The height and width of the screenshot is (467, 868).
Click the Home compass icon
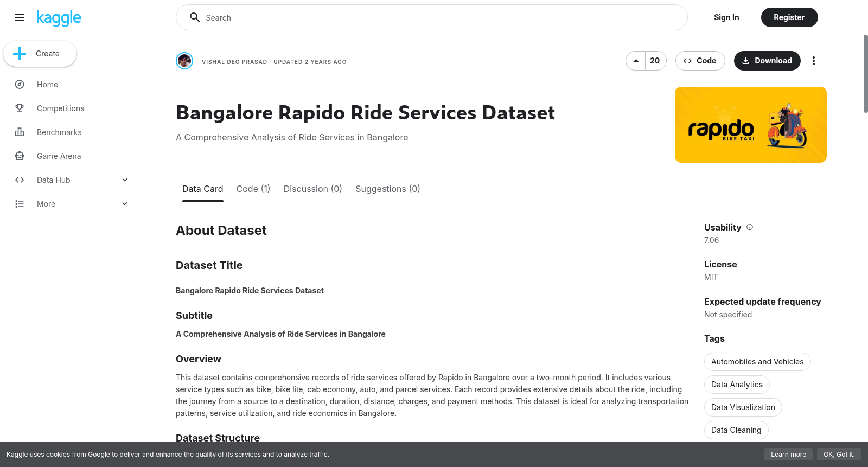point(20,85)
